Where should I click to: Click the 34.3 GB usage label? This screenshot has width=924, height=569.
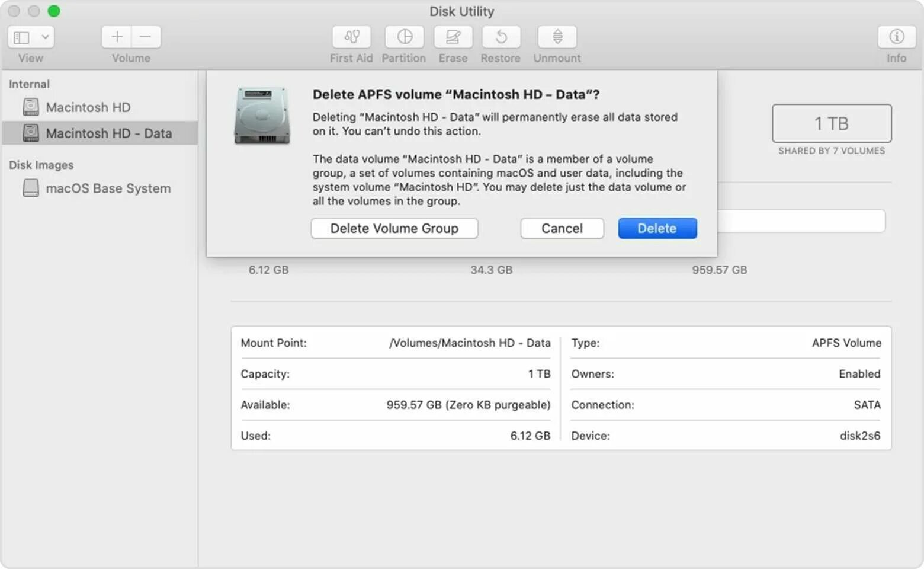[x=492, y=270]
